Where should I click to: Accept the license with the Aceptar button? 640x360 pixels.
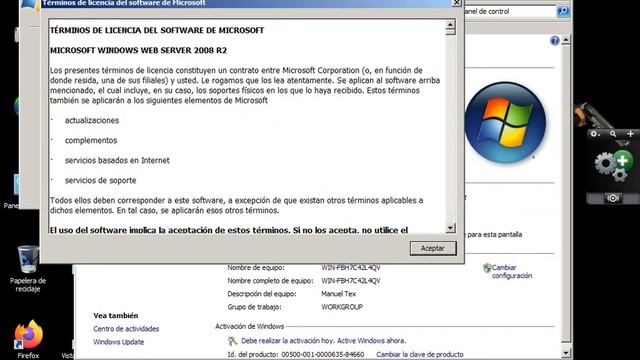[x=433, y=248]
